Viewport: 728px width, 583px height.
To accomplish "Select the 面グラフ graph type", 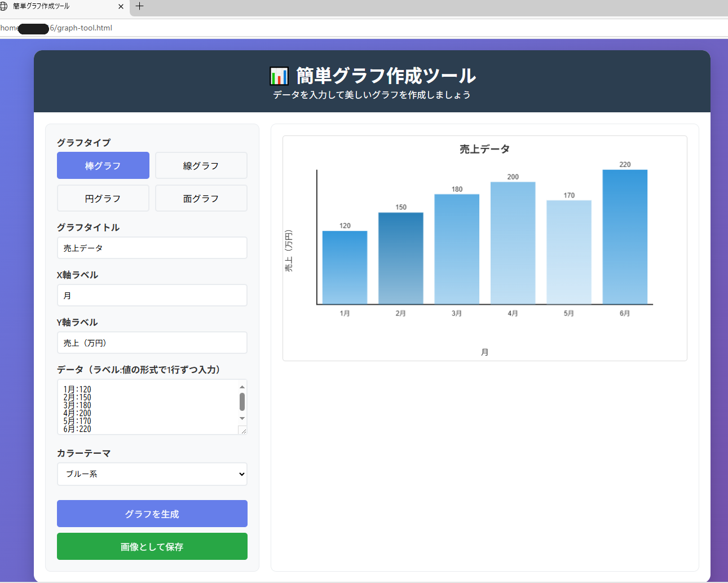I will pos(201,198).
